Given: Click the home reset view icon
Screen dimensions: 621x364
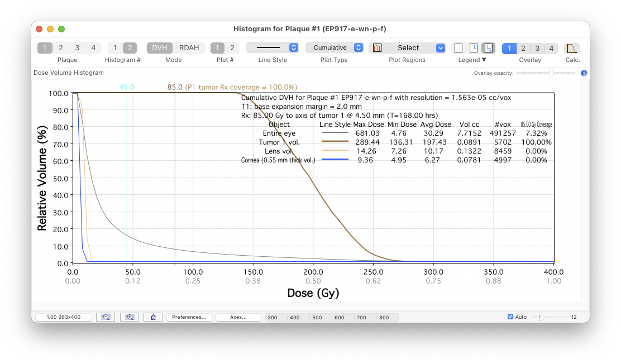Looking at the screenshot, I should coord(153,317).
